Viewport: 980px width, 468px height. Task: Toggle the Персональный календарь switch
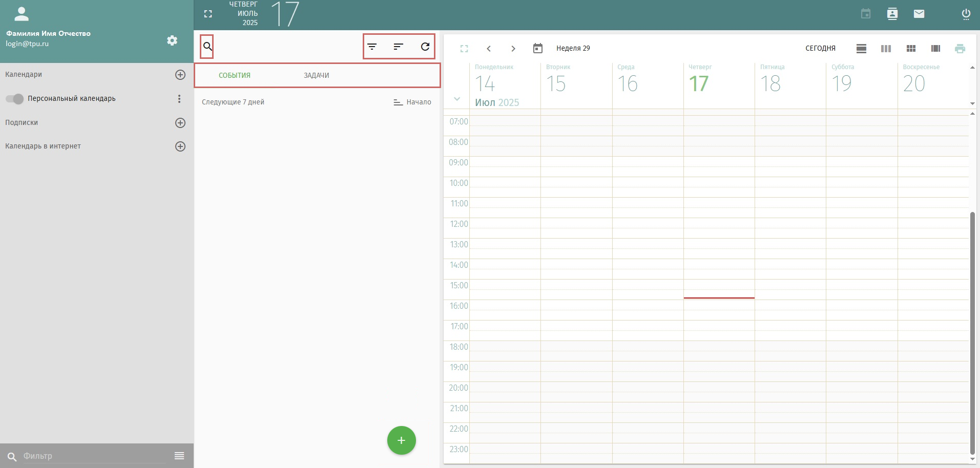click(14, 99)
